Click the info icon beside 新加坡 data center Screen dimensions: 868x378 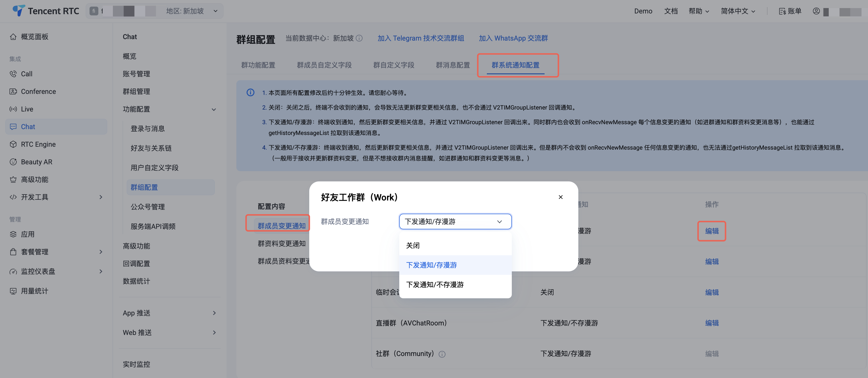pos(359,38)
